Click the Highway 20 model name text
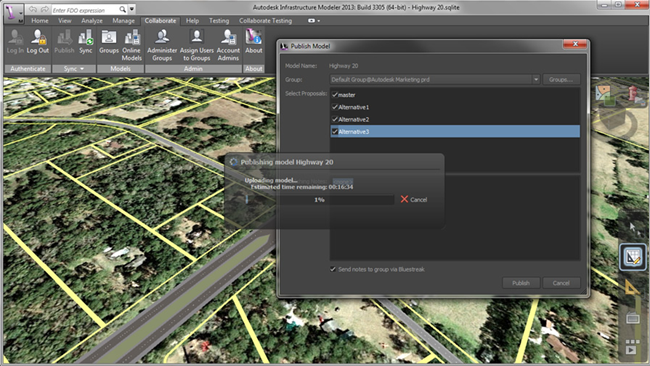Screen dimensions: 650x366 (343, 65)
